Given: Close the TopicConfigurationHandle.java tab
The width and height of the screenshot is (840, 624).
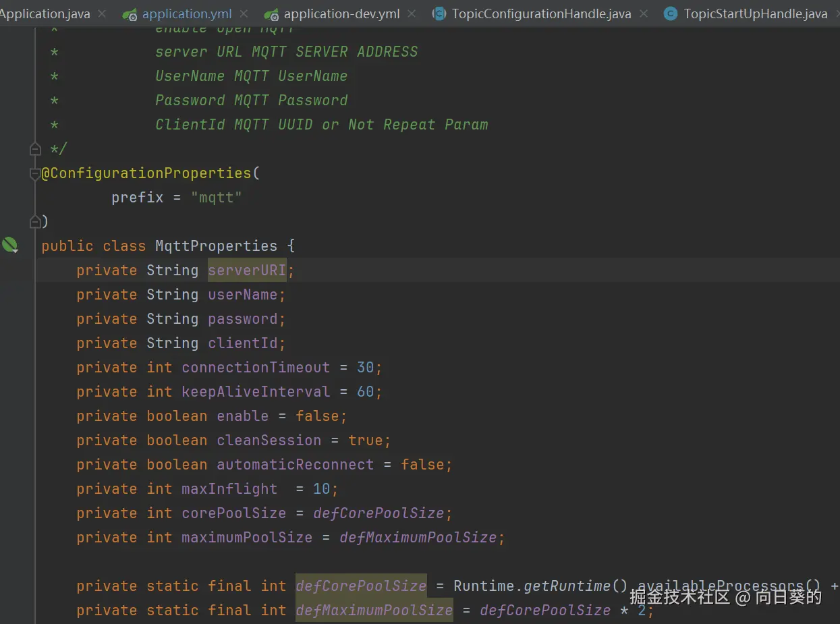Looking at the screenshot, I should pyautogui.click(x=644, y=13).
